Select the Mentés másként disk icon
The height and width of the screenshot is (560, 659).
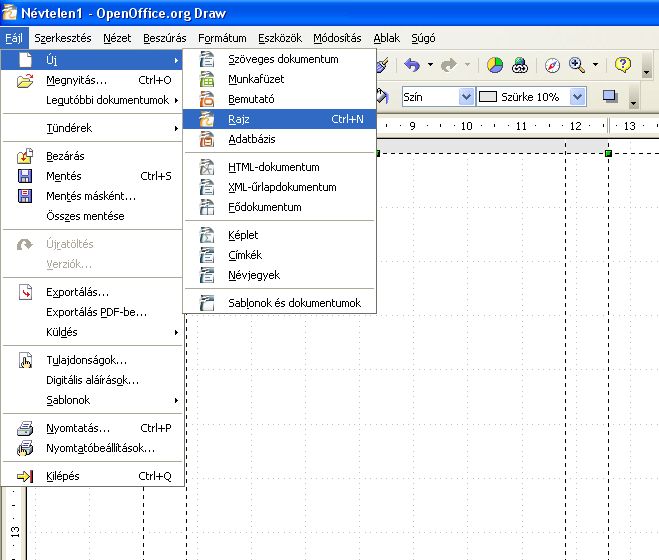point(25,196)
